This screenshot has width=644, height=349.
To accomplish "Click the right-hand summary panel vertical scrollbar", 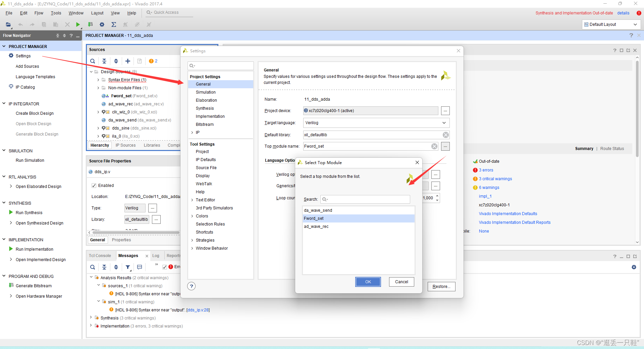I will click(x=637, y=109).
